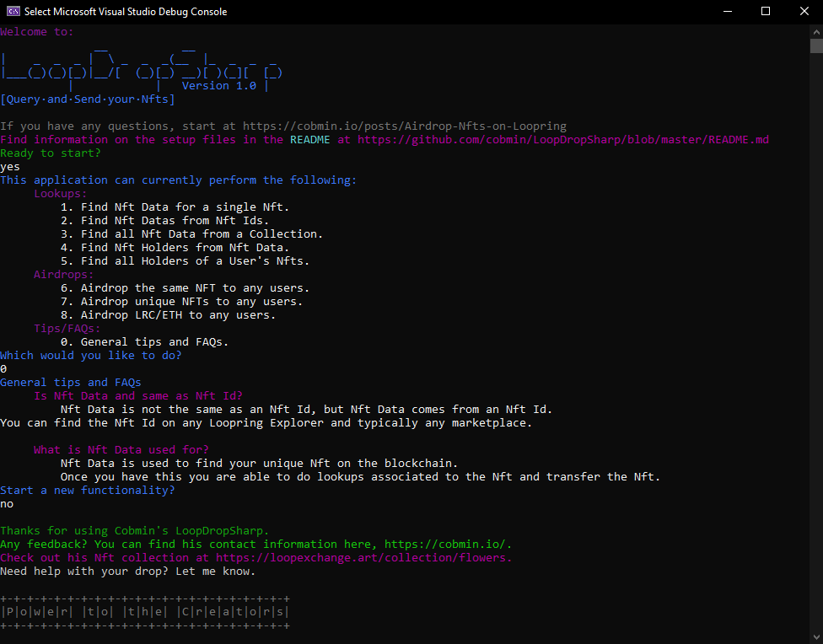Click 'What is Nft Data used for?' question

click(121, 450)
